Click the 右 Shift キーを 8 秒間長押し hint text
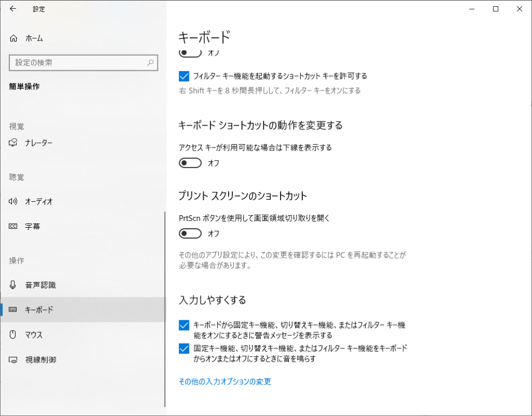This screenshot has width=532, height=416. 270,90
